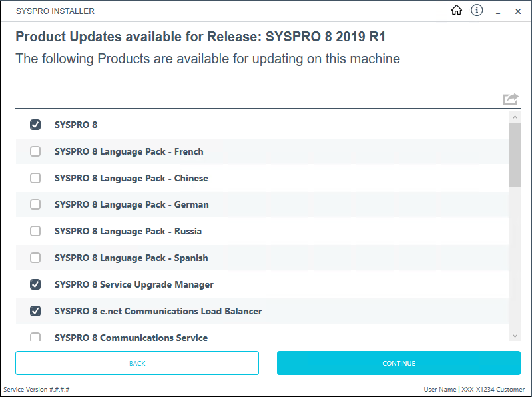Click the Home icon in title bar
The height and width of the screenshot is (397, 532).
(456, 11)
